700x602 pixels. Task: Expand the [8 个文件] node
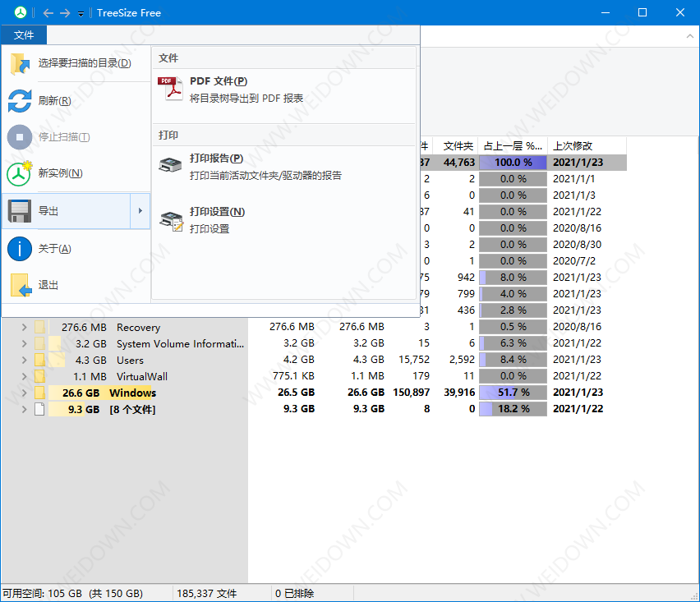(24, 409)
